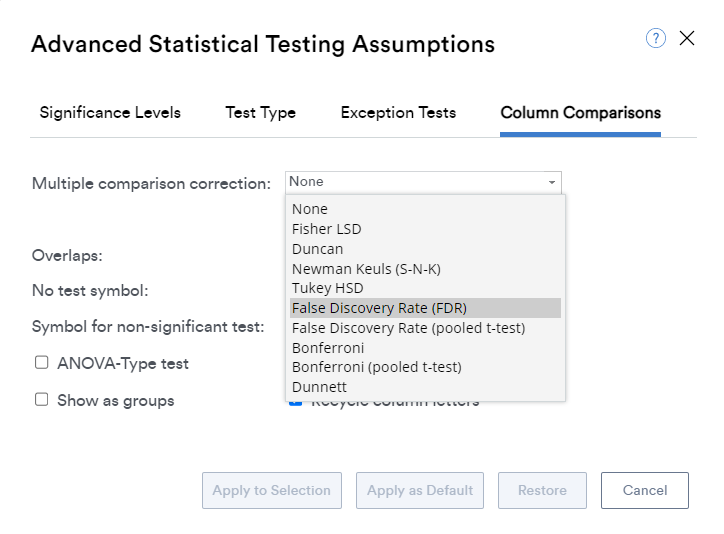The image size is (724, 534).
Task: Open the Test Type tab
Action: coord(260,112)
